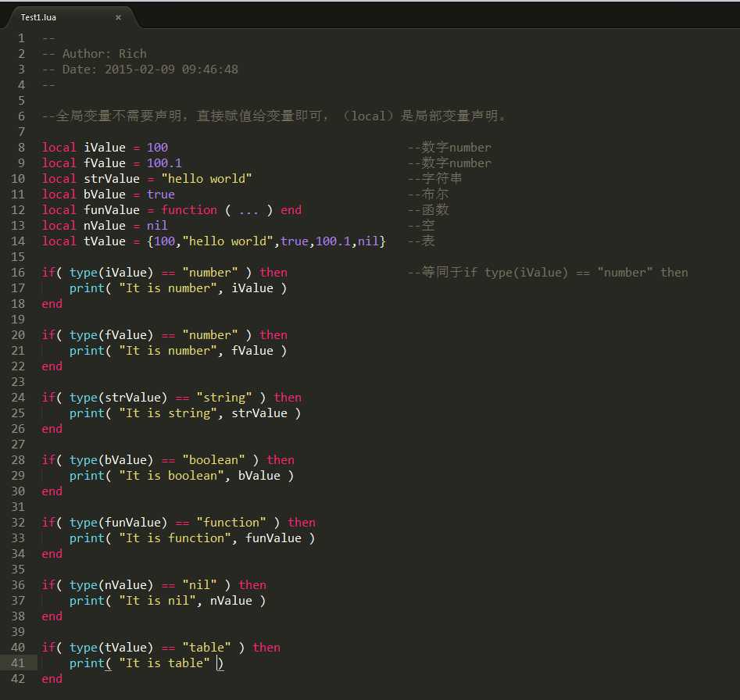Click the value 100.1 on line 9

tap(164, 163)
